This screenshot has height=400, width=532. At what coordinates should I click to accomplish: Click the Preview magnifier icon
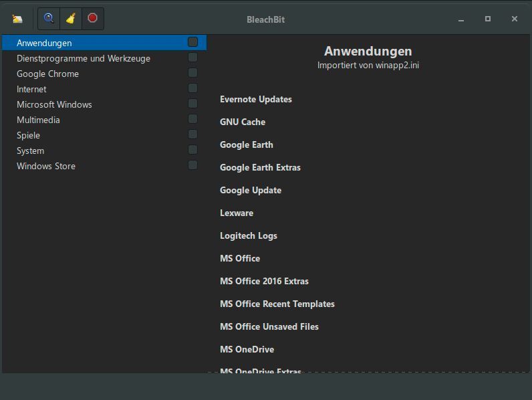pyautogui.click(x=49, y=19)
